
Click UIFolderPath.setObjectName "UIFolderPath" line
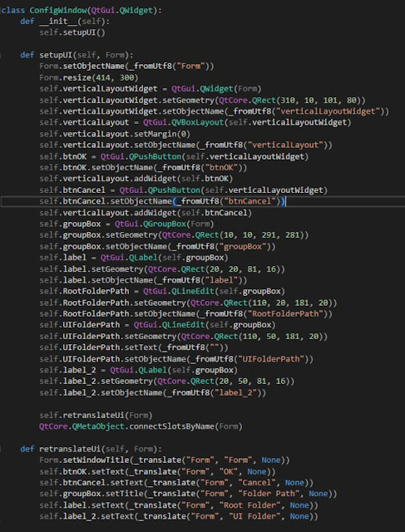pos(176,358)
